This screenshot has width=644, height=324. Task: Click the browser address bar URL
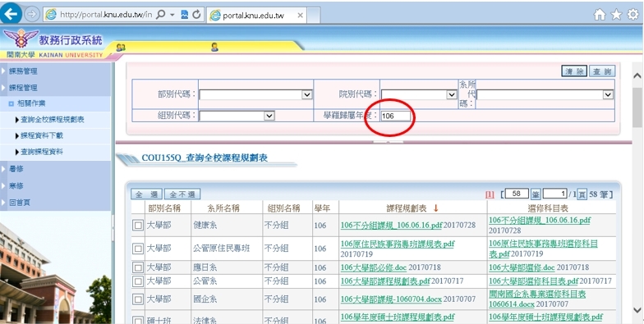[x=106, y=15]
